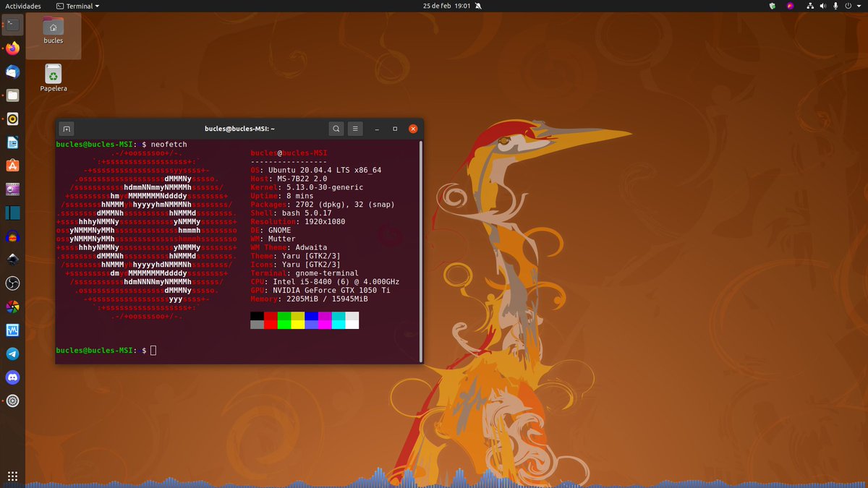Open the clock calendar 25 de feb 19:01
Viewport: 868px width, 488px height.
(x=446, y=6)
